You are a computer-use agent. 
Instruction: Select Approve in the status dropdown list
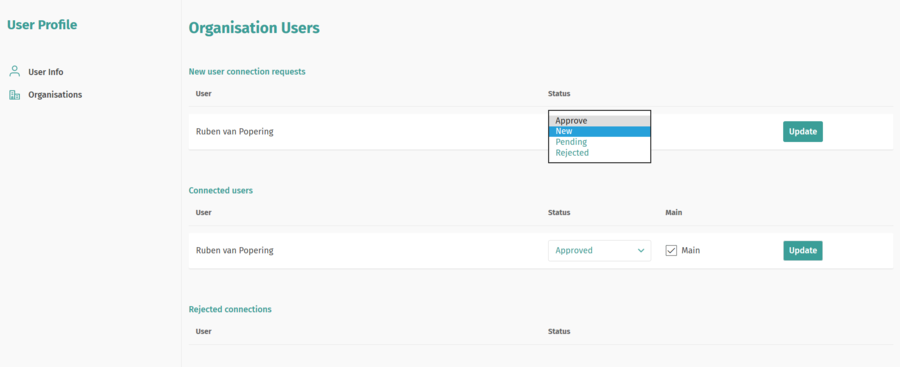pyautogui.click(x=599, y=121)
